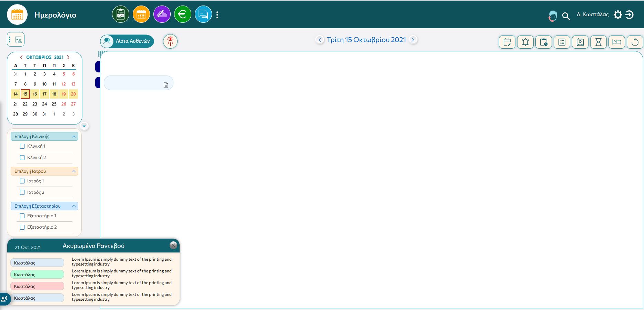Go to previous month in mini calendar
644x310 pixels.
[21, 57]
